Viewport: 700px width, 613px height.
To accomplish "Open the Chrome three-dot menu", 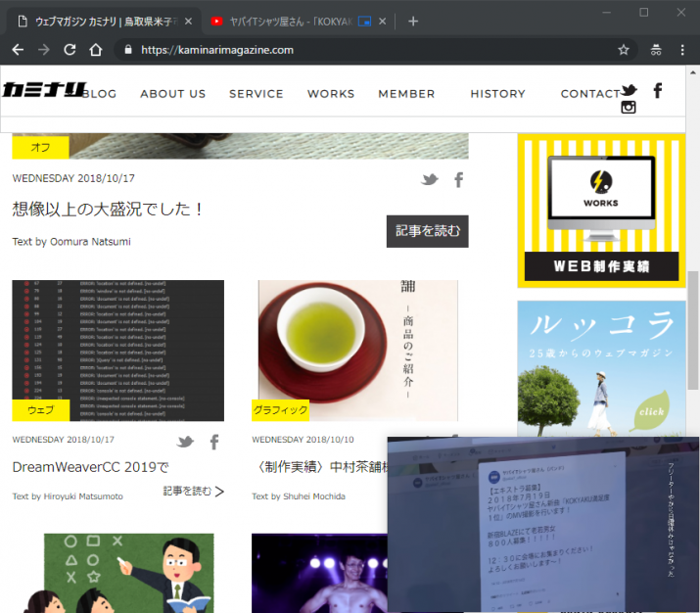I will (x=682, y=50).
